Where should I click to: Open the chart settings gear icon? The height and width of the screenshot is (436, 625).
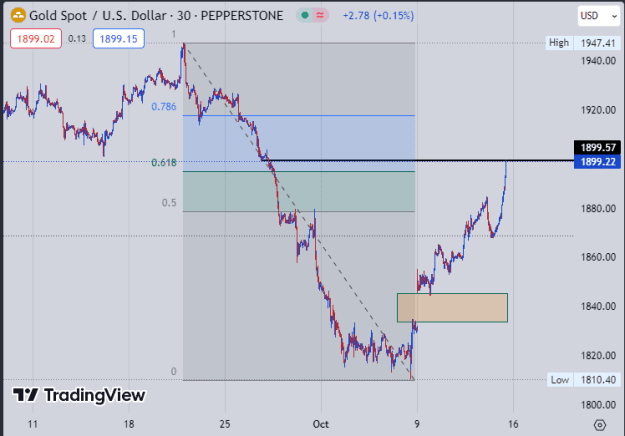(599, 425)
